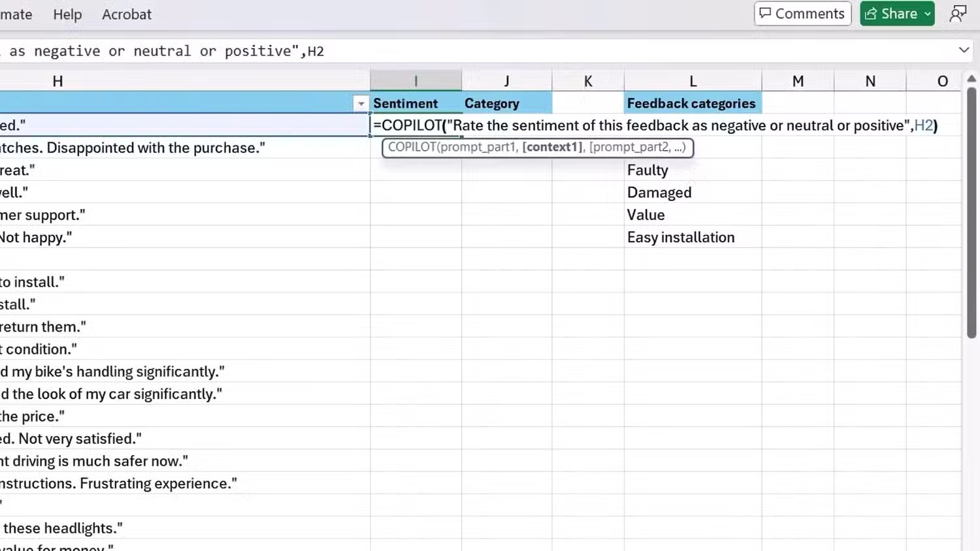This screenshot has width=980, height=551.
Task: Click the COPILOT function tooltip
Action: (538, 148)
